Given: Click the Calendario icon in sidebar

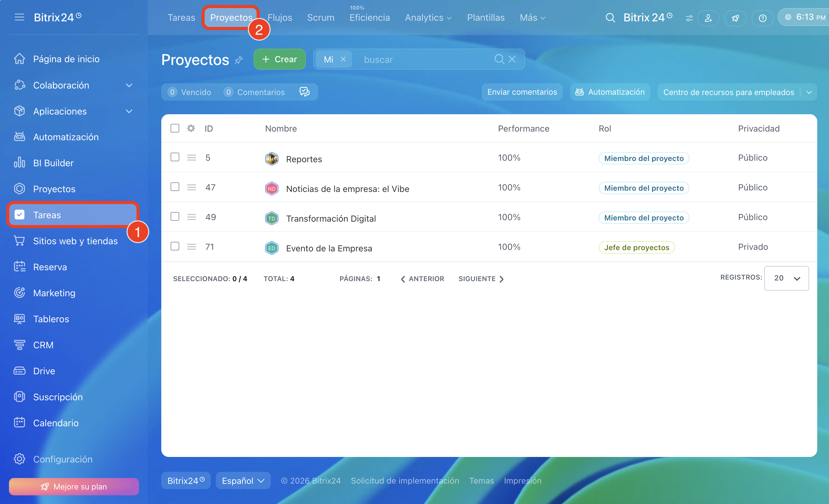Looking at the screenshot, I should pyautogui.click(x=20, y=423).
